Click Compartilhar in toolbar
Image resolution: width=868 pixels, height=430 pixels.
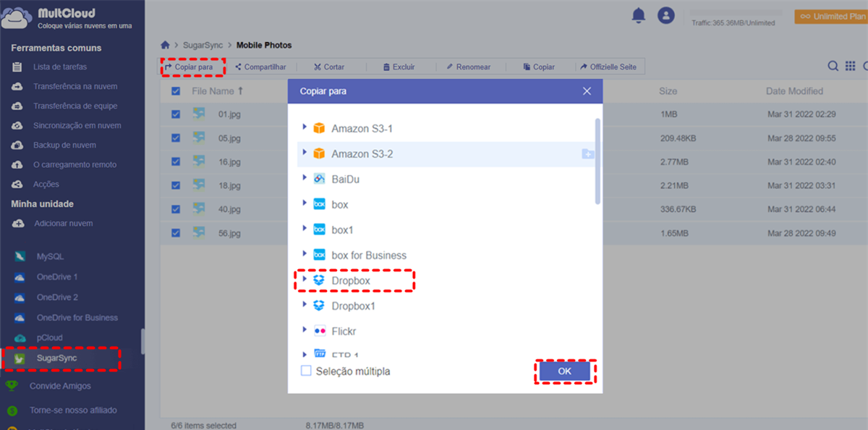(260, 67)
